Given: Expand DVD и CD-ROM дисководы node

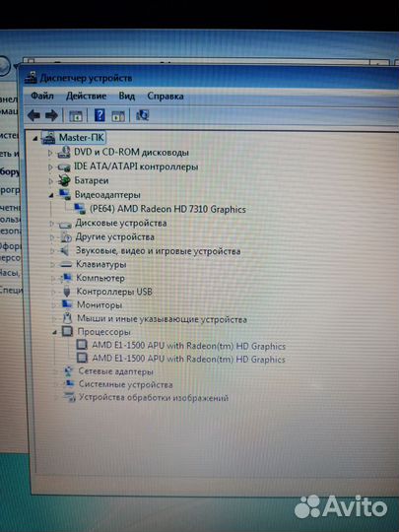Looking at the screenshot, I should (50, 153).
